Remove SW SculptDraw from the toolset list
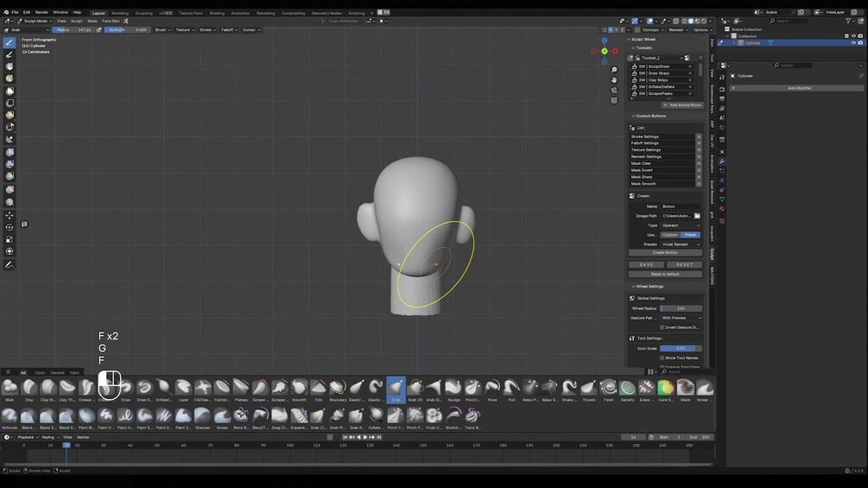The width and height of the screenshot is (868, 488). 690,67
